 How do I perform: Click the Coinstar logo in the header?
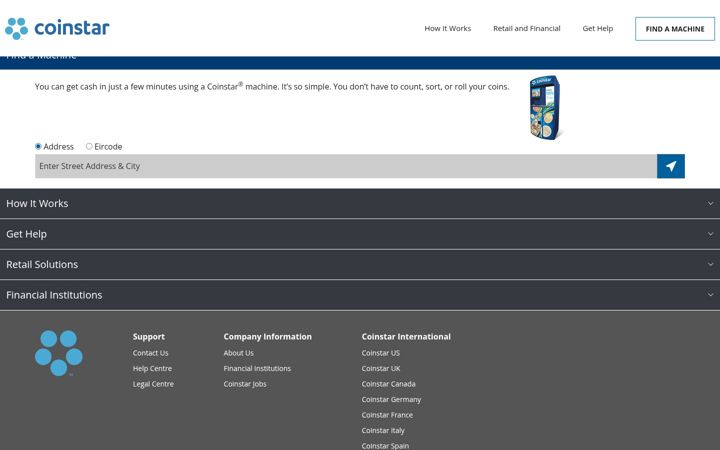point(57,28)
